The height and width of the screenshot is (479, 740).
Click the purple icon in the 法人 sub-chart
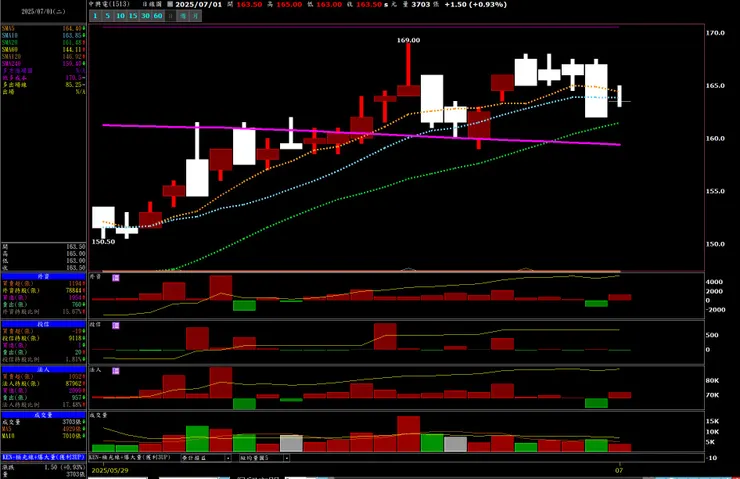(116, 371)
